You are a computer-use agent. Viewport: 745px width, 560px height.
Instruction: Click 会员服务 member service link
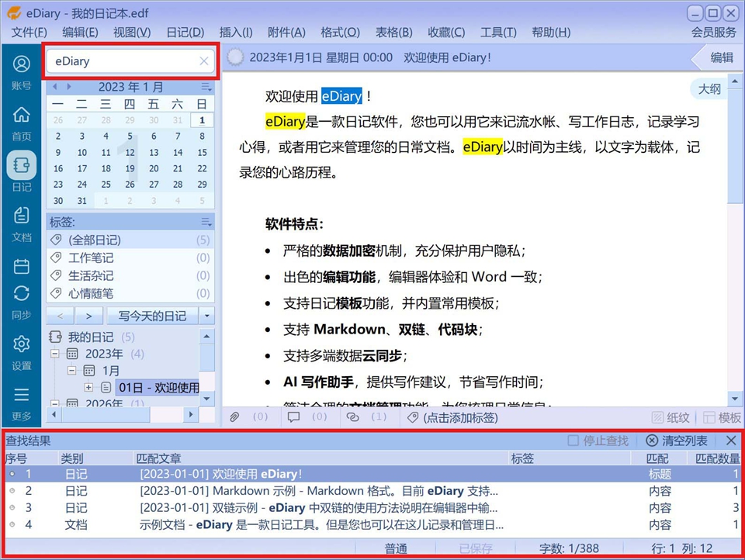click(x=713, y=33)
